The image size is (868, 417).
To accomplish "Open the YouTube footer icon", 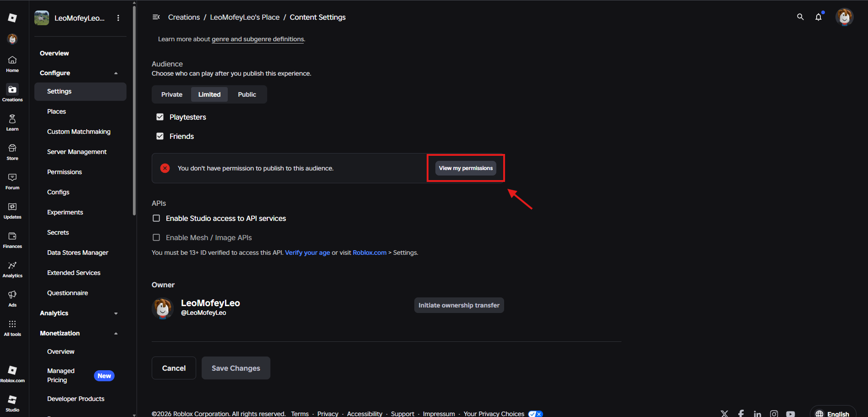I will 791,413.
